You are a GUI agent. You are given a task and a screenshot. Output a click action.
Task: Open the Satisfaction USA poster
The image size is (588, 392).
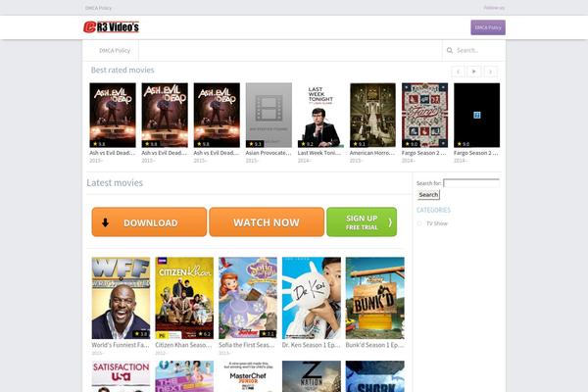[x=121, y=376]
